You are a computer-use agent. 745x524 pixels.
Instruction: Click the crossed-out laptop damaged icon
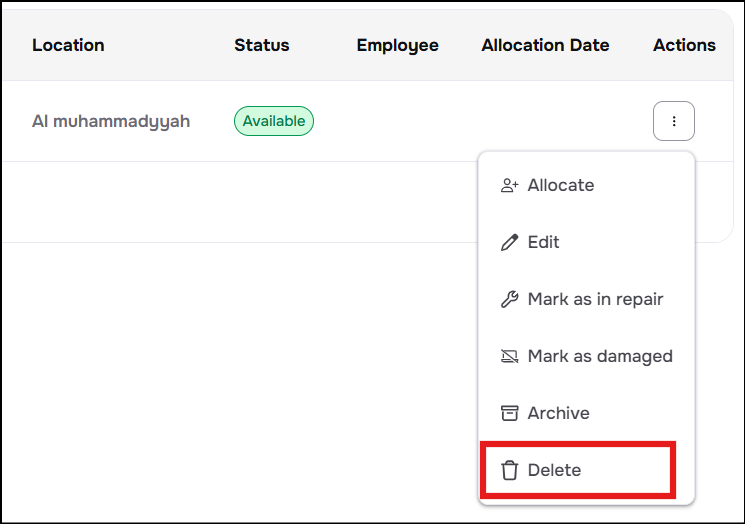tap(509, 356)
